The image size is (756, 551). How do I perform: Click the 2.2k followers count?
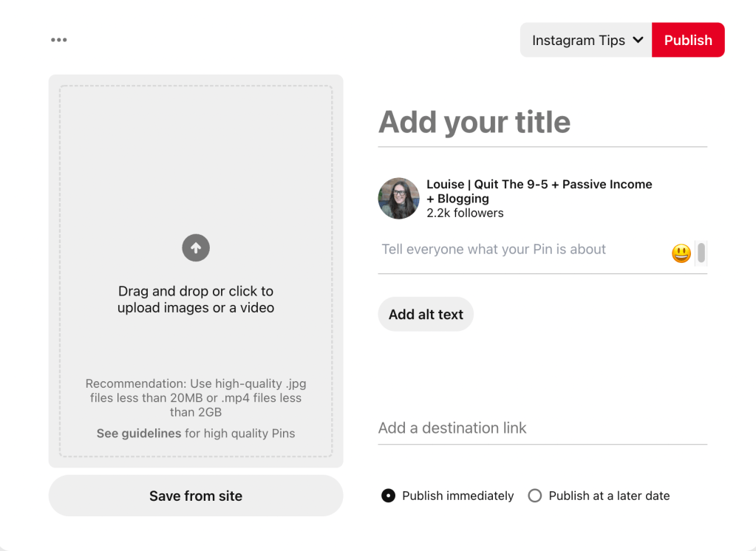coord(465,213)
